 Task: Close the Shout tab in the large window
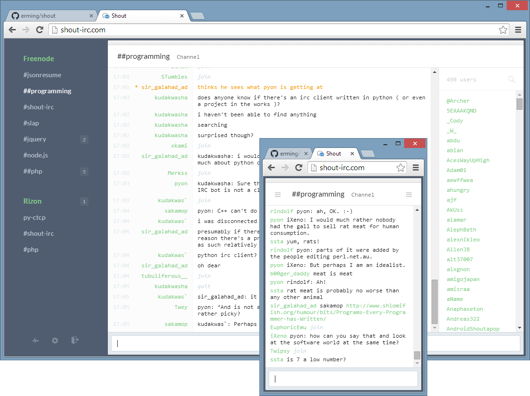(182, 16)
